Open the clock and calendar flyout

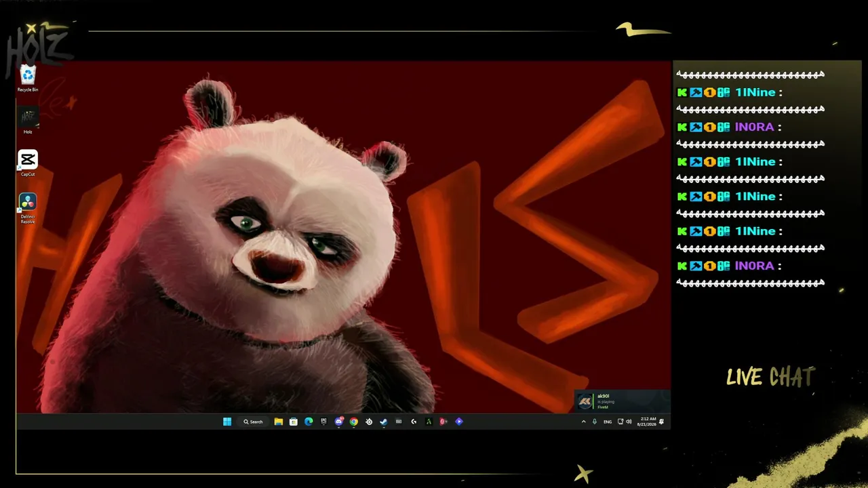coord(647,422)
